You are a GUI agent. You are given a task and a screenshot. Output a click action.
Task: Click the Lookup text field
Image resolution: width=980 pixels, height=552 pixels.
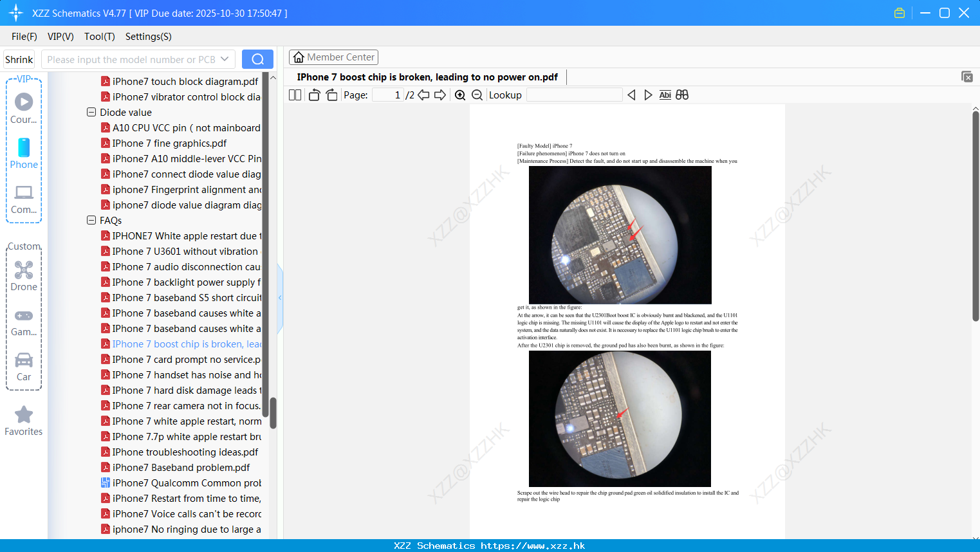click(x=574, y=95)
